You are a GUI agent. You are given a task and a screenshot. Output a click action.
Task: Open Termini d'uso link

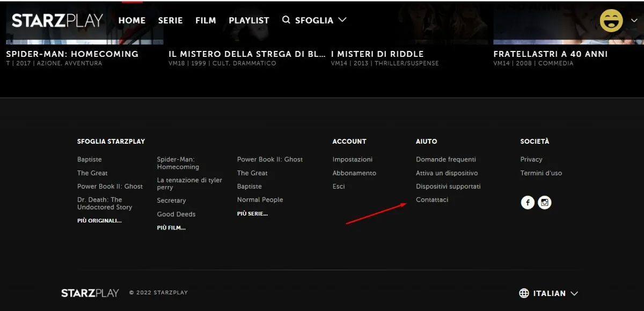(541, 173)
